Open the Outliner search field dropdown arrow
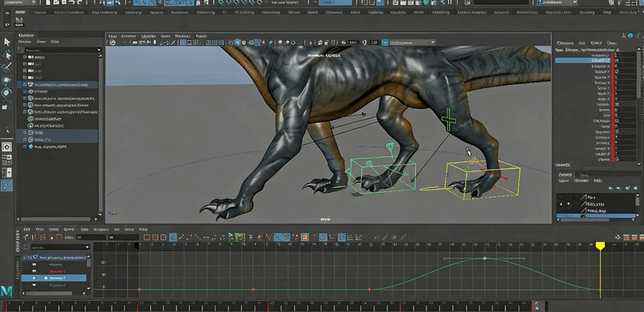This screenshot has width=644, height=312. click(x=98, y=50)
